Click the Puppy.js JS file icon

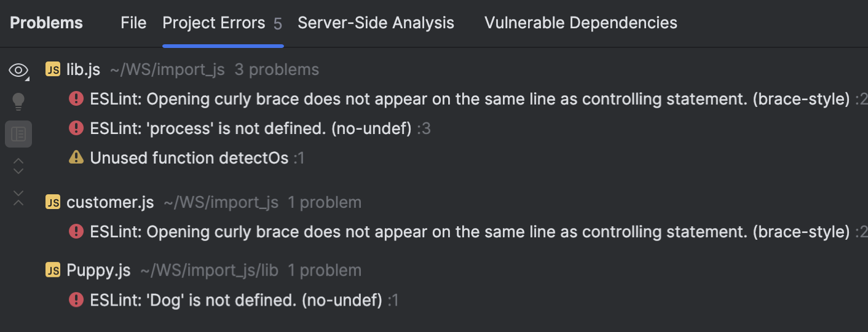(x=53, y=270)
